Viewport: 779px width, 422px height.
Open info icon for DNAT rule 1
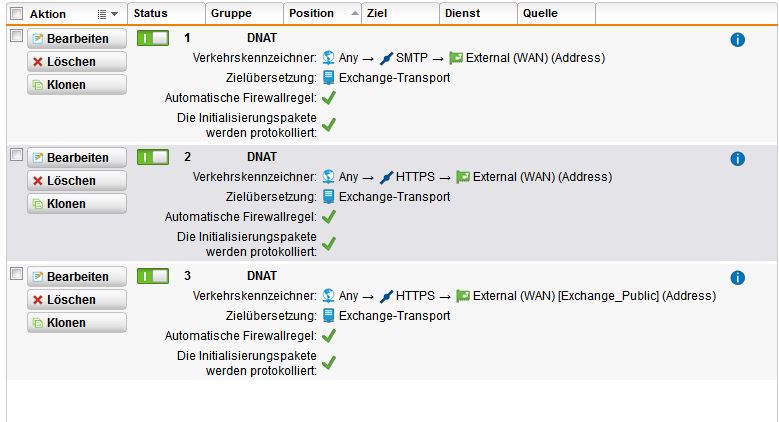tap(737, 40)
